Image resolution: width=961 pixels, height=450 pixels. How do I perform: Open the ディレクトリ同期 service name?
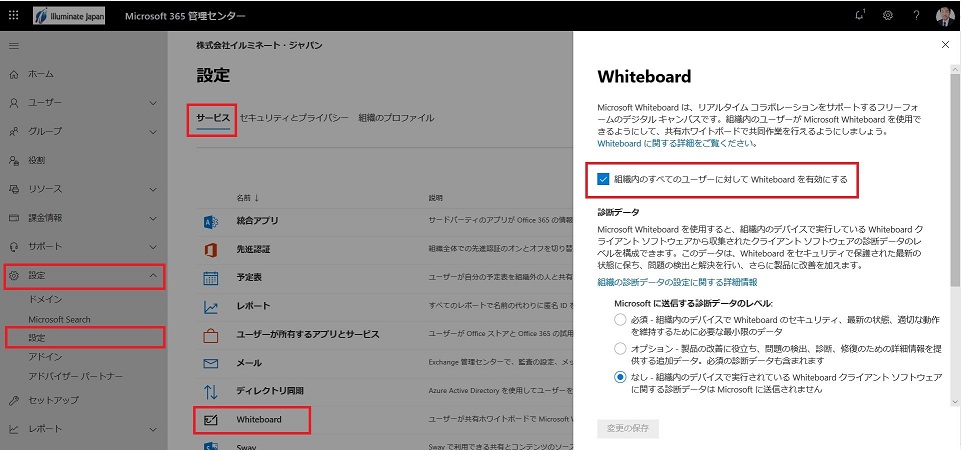coord(270,391)
